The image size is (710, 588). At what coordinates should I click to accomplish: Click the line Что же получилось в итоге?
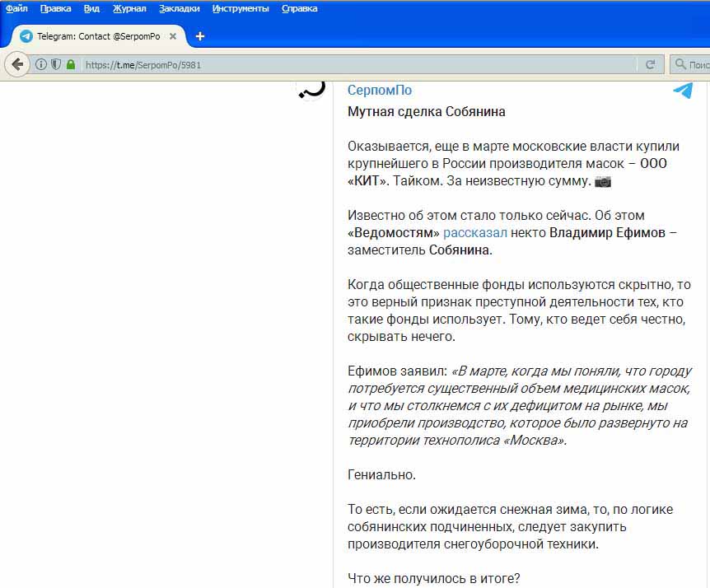click(x=434, y=578)
